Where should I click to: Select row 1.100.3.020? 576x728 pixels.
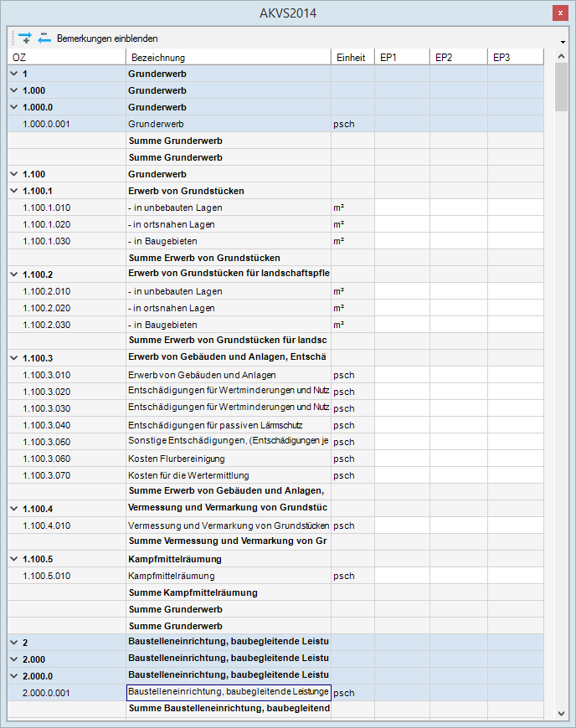click(x=275, y=392)
